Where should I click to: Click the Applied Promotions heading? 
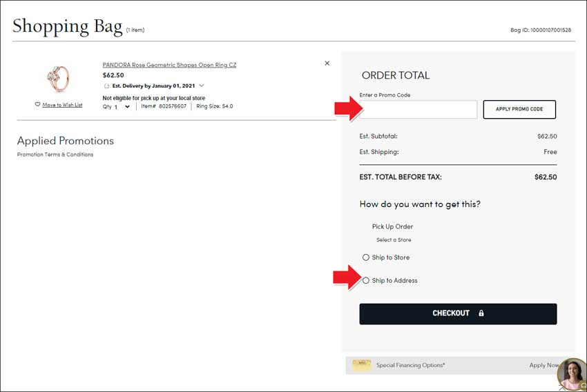click(66, 141)
